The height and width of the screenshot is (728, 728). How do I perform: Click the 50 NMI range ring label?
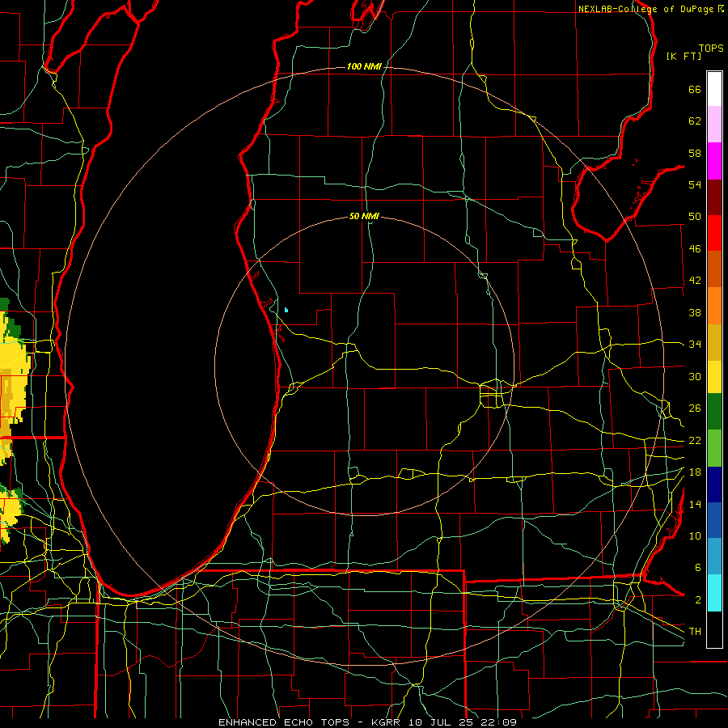coord(365,216)
